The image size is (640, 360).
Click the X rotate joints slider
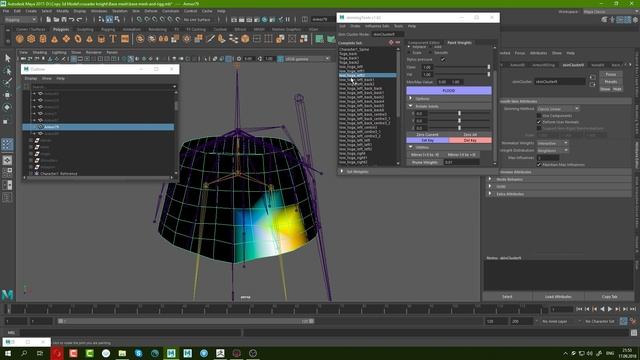[459, 113]
